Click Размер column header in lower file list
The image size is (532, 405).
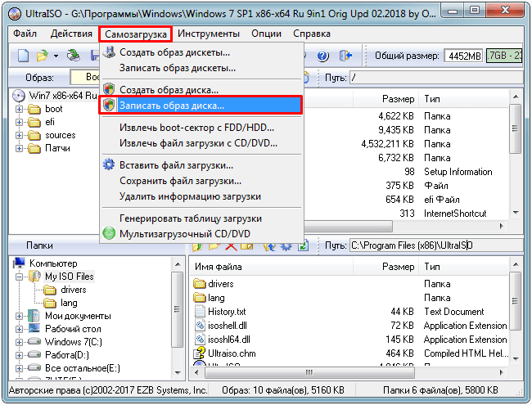click(x=385, y=267)
